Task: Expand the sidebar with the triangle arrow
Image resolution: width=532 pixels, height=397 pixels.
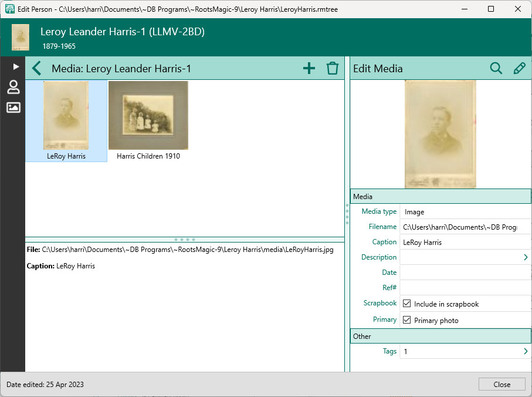Action: tap(16, 66)
